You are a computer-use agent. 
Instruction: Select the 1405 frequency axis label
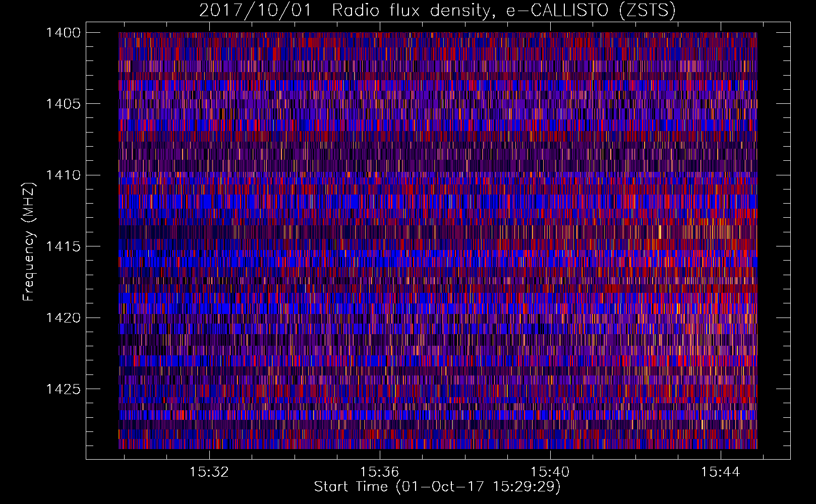63,104
